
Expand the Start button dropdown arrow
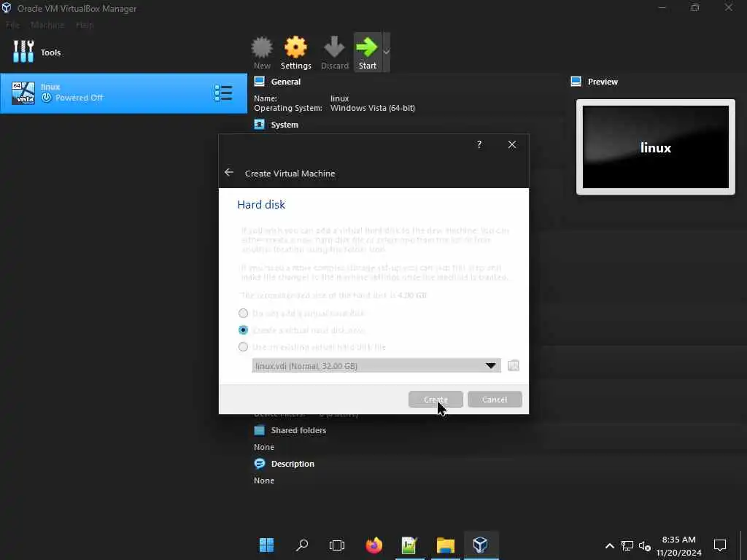click(387, 52)
